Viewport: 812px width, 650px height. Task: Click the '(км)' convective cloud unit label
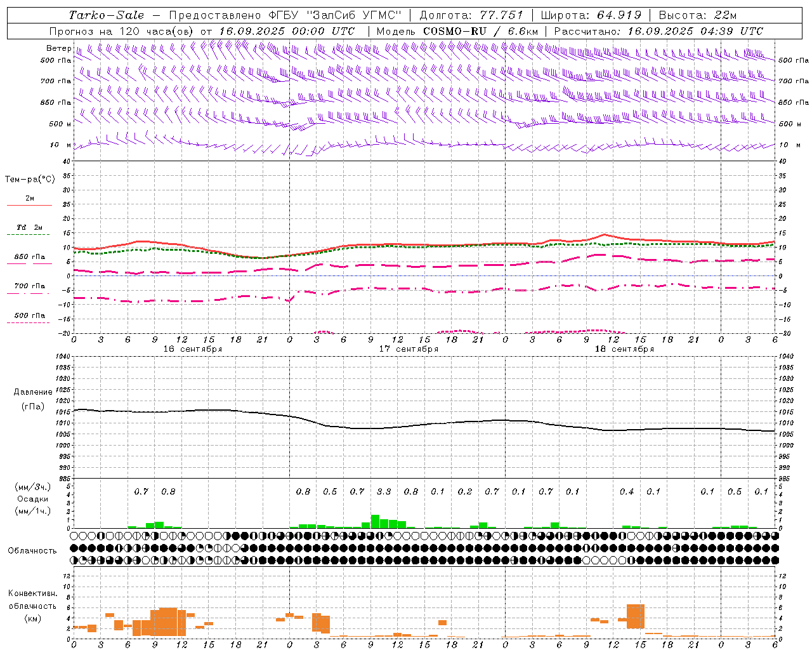(x=32, y=618)
